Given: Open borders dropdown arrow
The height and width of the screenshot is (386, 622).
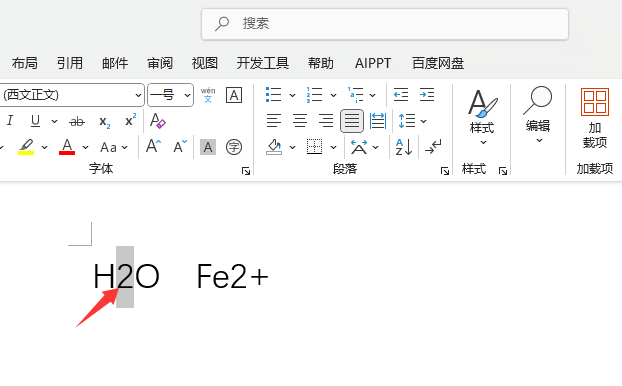Looking at the screenshot, I should [x=333, y=147].
